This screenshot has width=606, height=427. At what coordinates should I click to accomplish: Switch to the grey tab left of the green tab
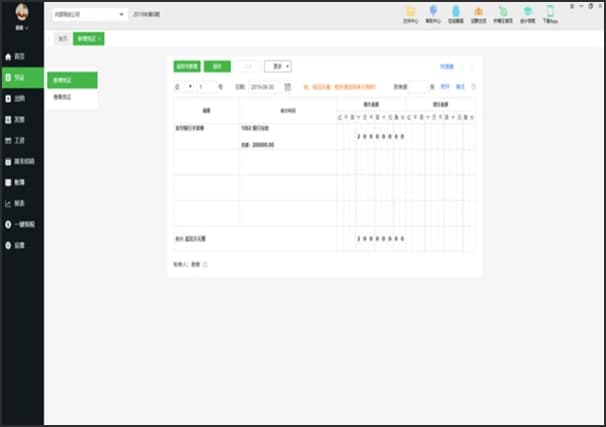click(x=63, y=39)
